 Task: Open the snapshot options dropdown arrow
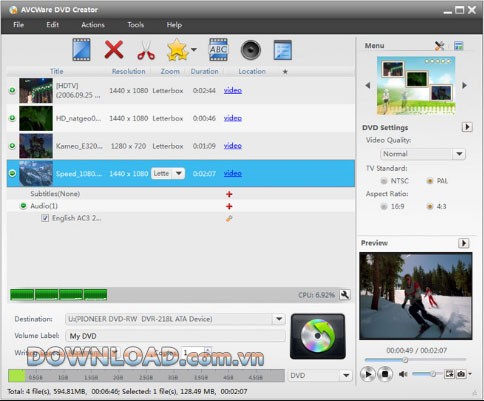tap(470, 374)
